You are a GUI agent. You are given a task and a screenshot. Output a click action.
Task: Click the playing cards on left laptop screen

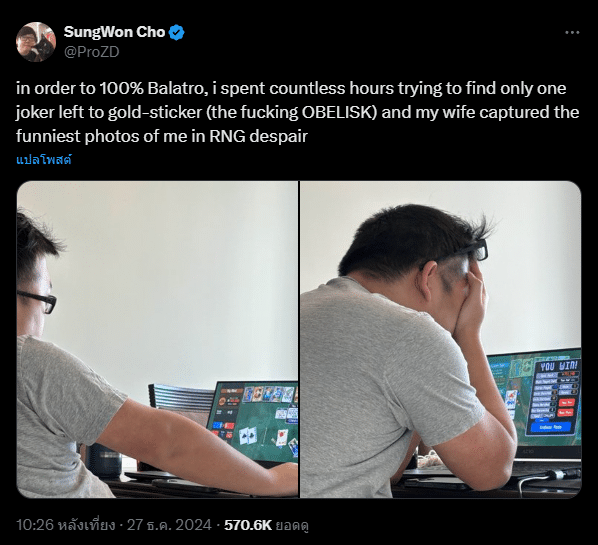click(x=249, y=436)
